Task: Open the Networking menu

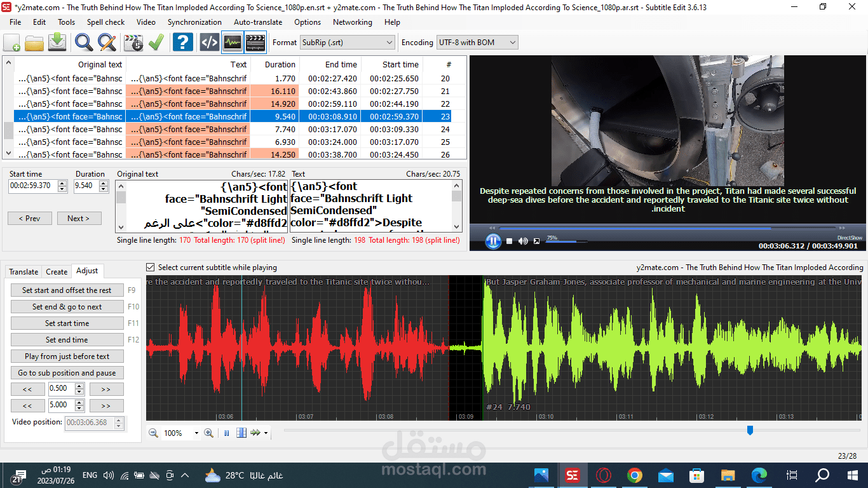Action: tap(353, 22)
